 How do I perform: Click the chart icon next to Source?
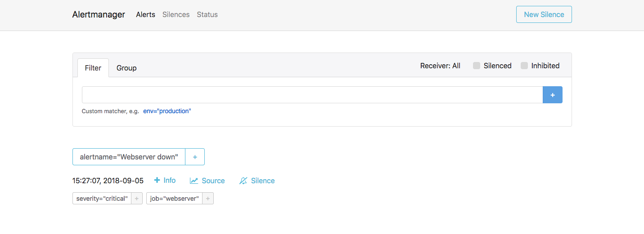(x=194, y=181)
